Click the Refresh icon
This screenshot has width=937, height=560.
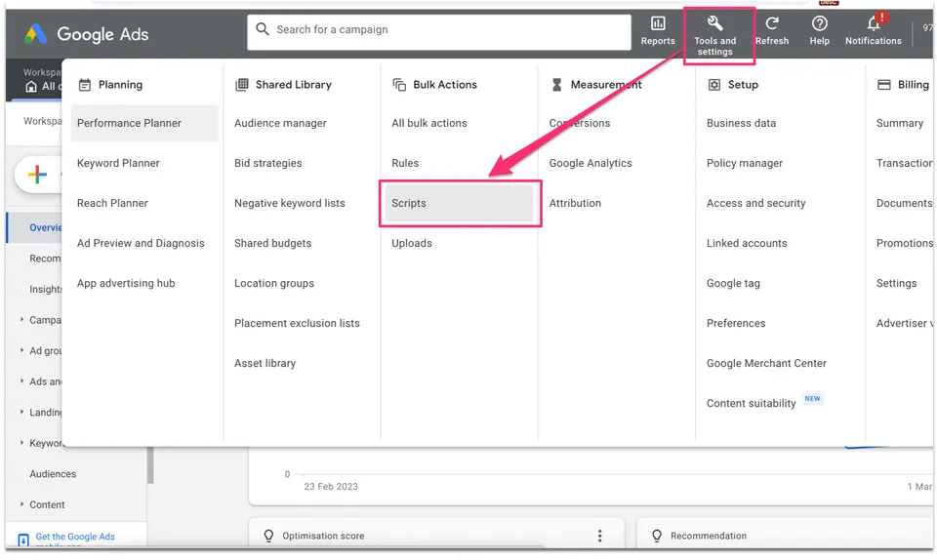coord(772,23)
